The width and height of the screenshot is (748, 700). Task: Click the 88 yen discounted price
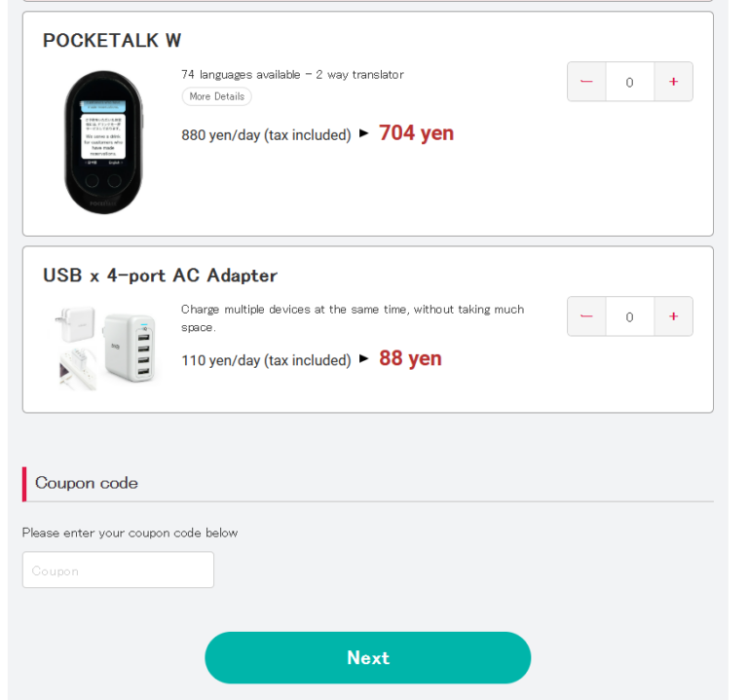(x=410, y=358)
